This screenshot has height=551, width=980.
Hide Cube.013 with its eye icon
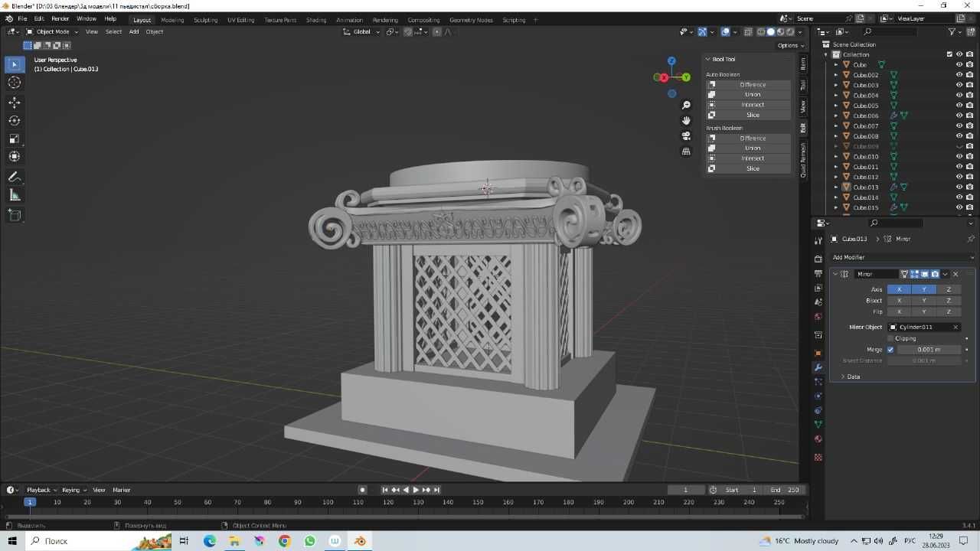959,187
